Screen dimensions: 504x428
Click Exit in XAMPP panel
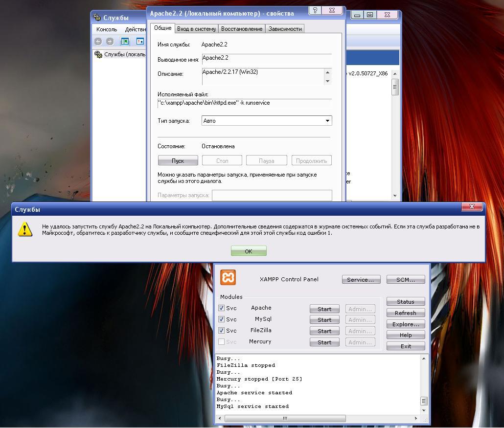406,346
